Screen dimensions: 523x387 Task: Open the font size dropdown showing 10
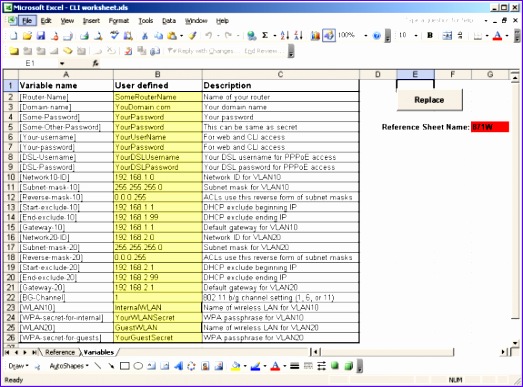click(x=416, y=35)
